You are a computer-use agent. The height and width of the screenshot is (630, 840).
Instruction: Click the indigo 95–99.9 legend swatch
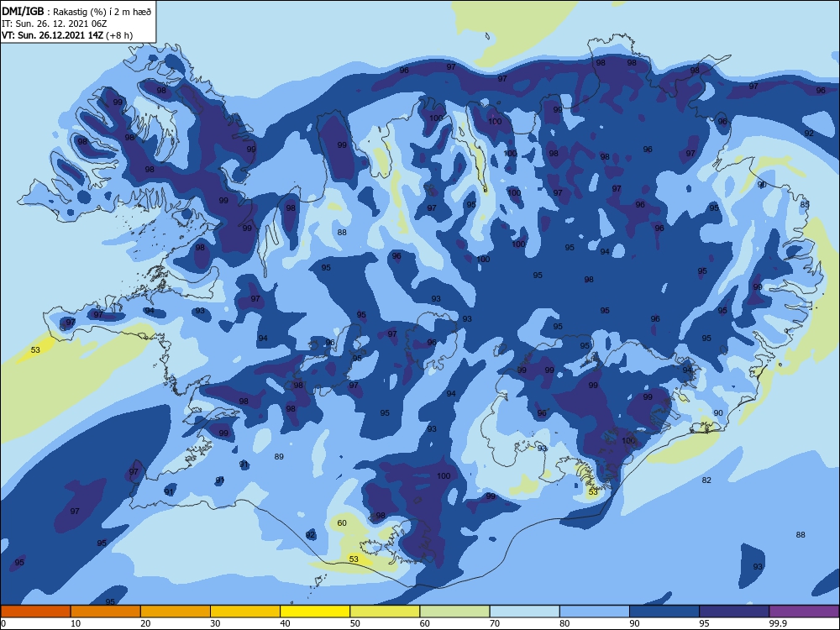click(734, 612)
